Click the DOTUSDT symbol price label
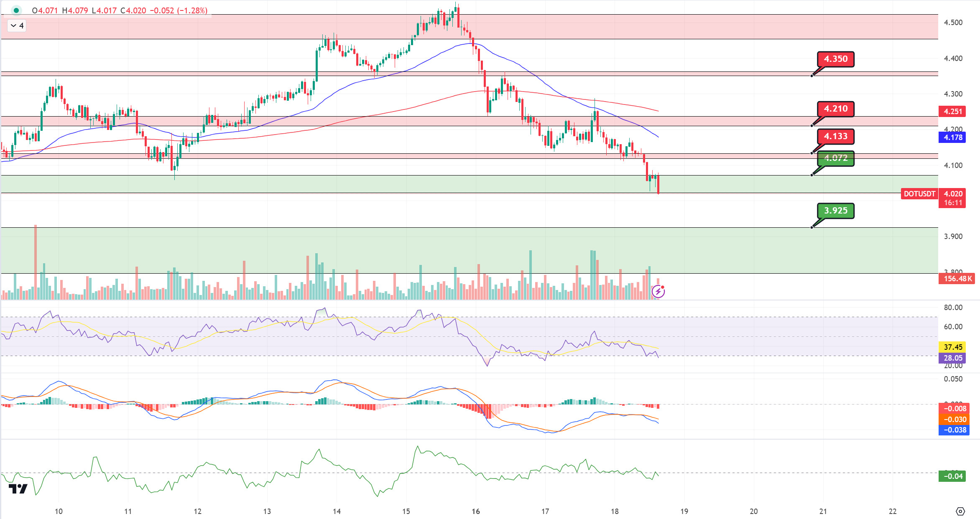This screenshot has height=519, width=980. point(919,194)
